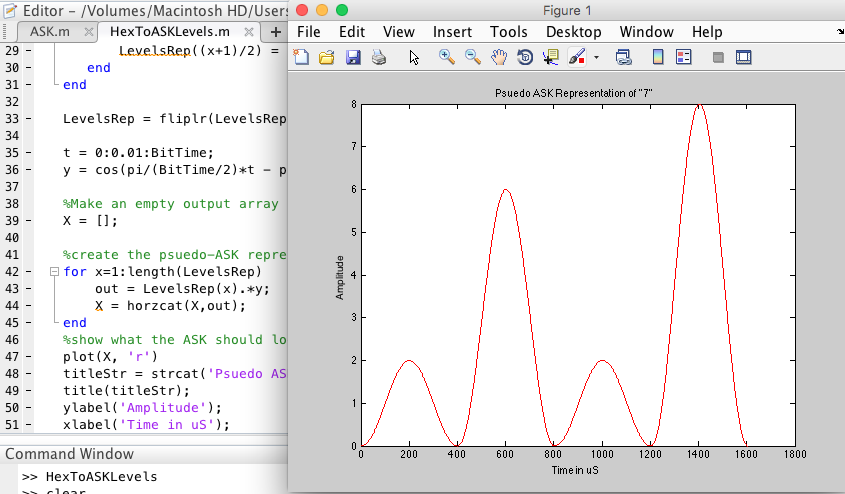Enable the Rotate 3D tool
The width and height of the screenshot is (845, 494).
click(525, 57)
